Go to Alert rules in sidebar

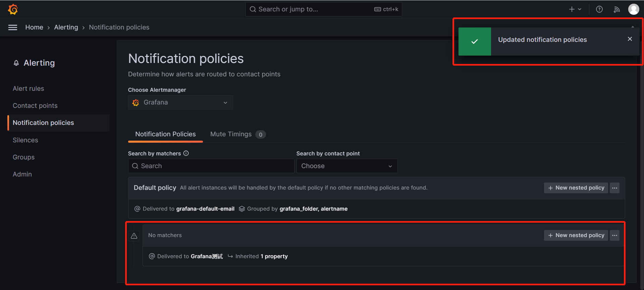tap(29, 88)
